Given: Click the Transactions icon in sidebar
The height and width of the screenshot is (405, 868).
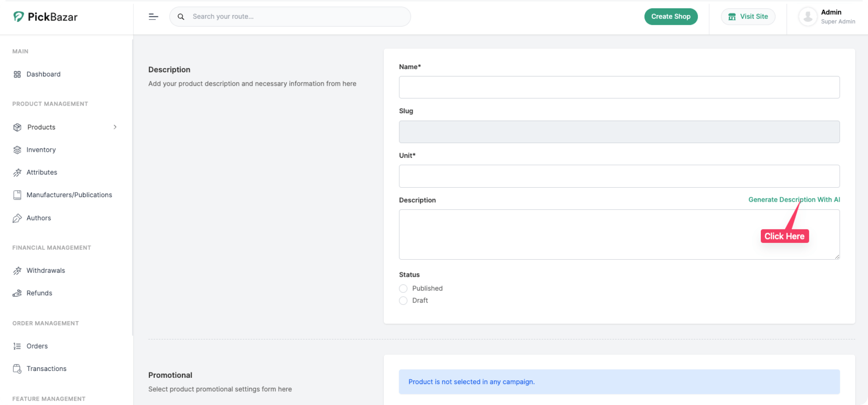Looking at the screenshot, I should tap(17, 369).
